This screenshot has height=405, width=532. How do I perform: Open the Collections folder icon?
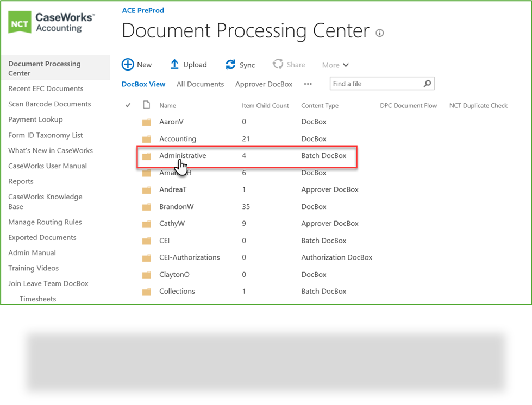tap(147, 291)
